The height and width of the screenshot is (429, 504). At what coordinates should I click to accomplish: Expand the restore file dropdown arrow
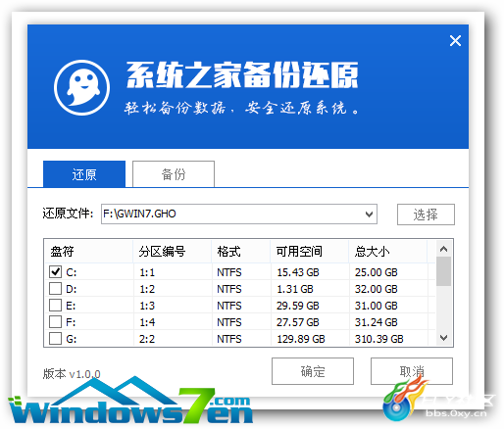[369, 214]
